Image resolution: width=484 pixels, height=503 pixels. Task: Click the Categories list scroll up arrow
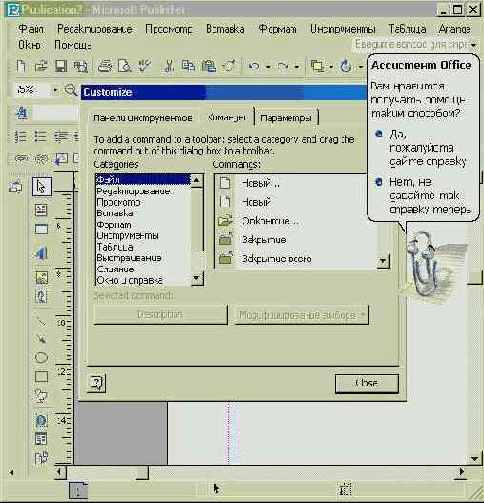click(x=197, y=181)
